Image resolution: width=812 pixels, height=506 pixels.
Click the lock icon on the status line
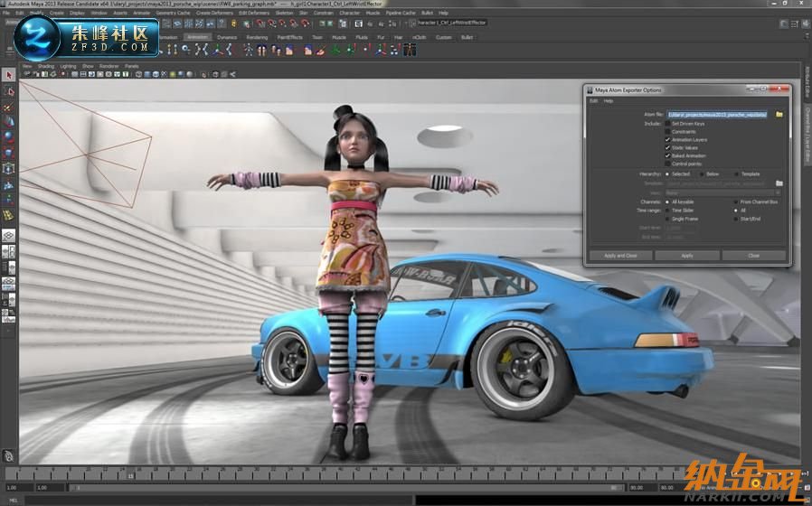pos(233,23)
